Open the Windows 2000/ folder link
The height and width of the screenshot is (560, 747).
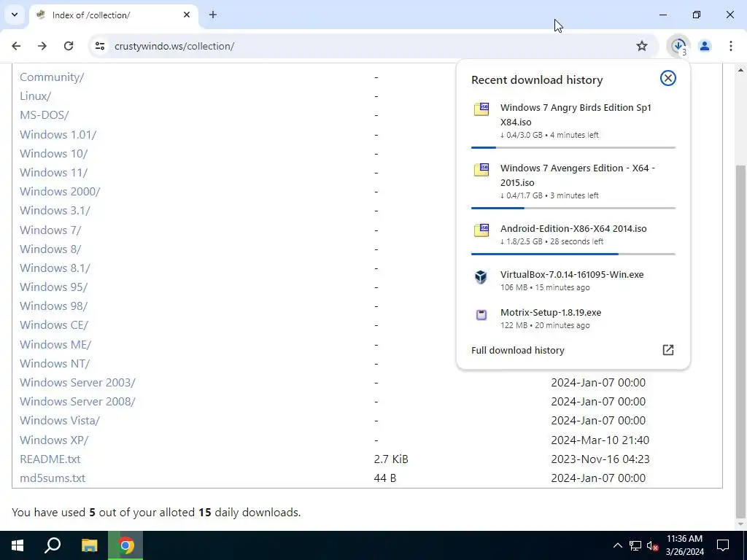coord(60,192)
